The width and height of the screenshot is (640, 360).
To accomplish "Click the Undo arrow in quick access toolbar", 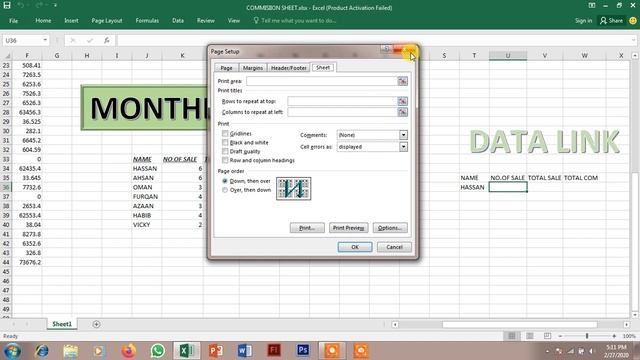I will 21,5.
